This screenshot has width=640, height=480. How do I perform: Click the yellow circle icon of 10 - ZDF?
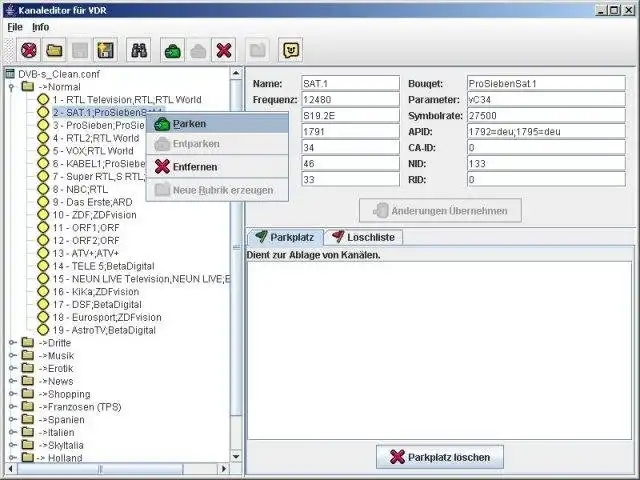click(x=43, y=215)
